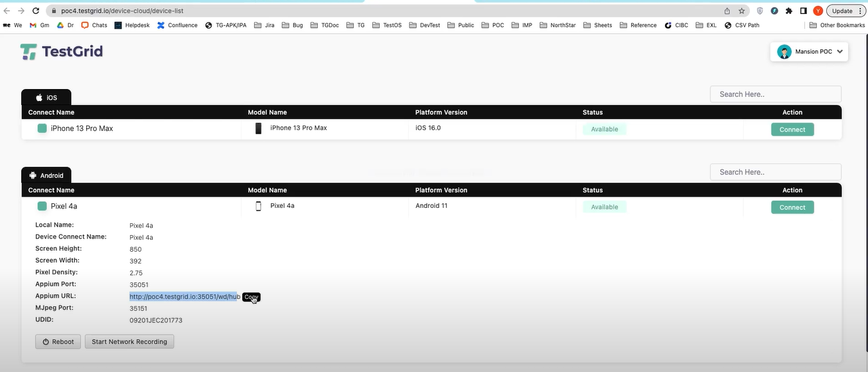Open the CIBC bookmark
The height and width of the screenshot is (372, 868).
(x=676, y=25)
